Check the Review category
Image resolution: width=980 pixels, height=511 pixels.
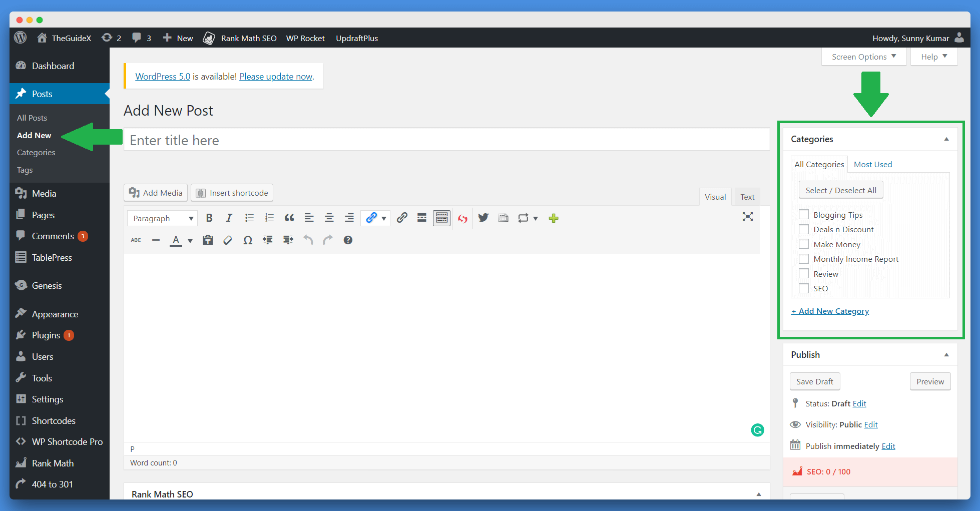tap(804, 274)
